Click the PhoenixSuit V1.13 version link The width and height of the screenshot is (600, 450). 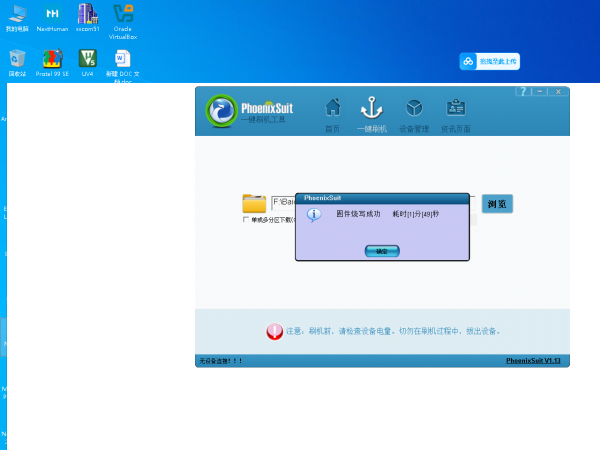pos(535,360)
